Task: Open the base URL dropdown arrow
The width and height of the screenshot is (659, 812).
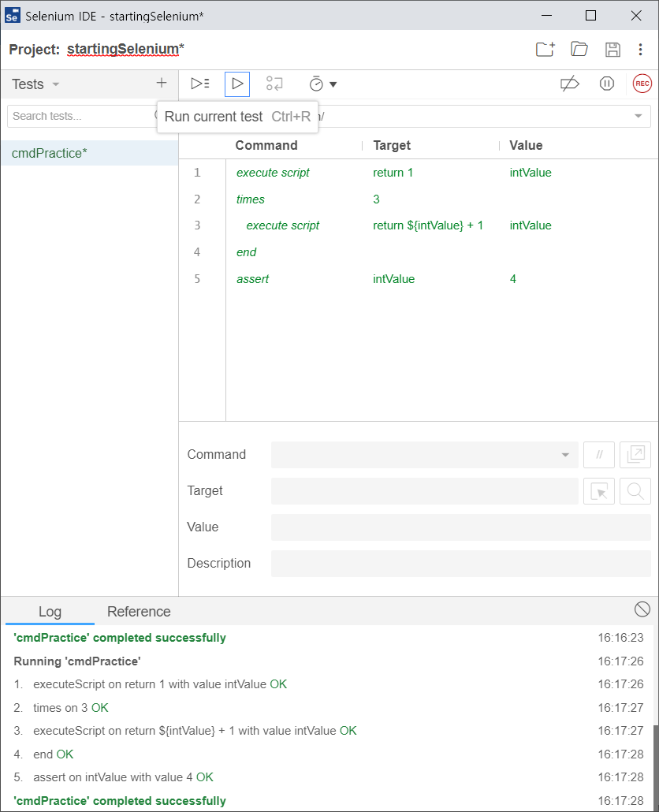Action: point(639,116)
